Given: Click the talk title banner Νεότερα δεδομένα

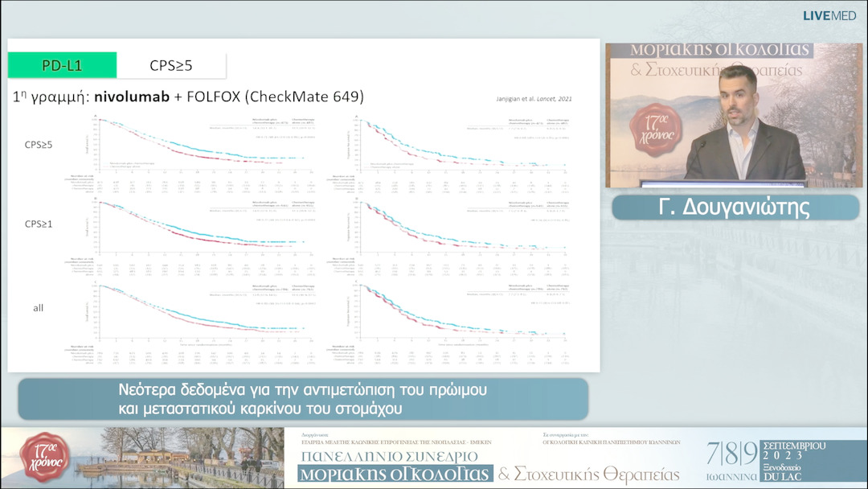Looking at the screenshot, I should tap(303, 399).
